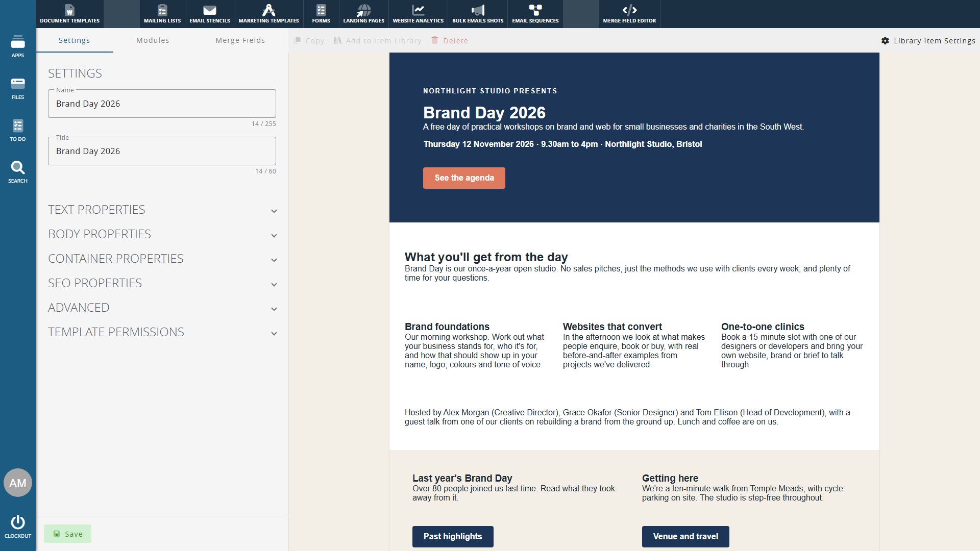Open To Do in left sidebar

pyautogui.click(x=18, y=130)
